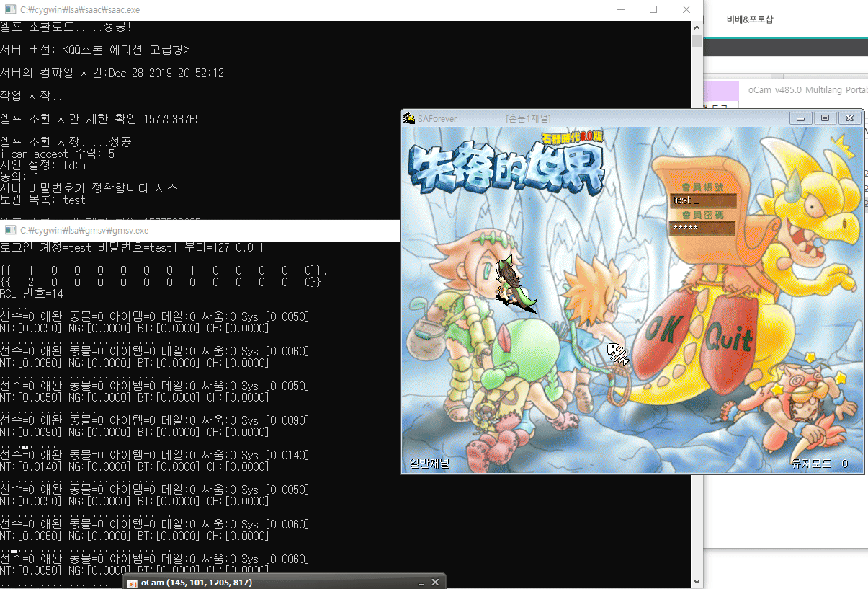Click the saac.exe scrollbar up arrow
This screenshot has height=589, width=868.
point(697,27)
